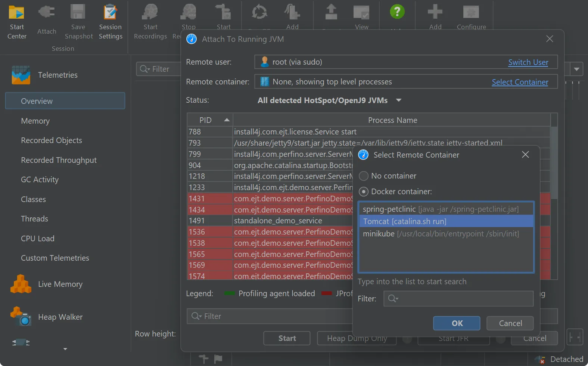Click the flag icon in the bottom bar
Screen dimensions: 588x366
point(218,359)
